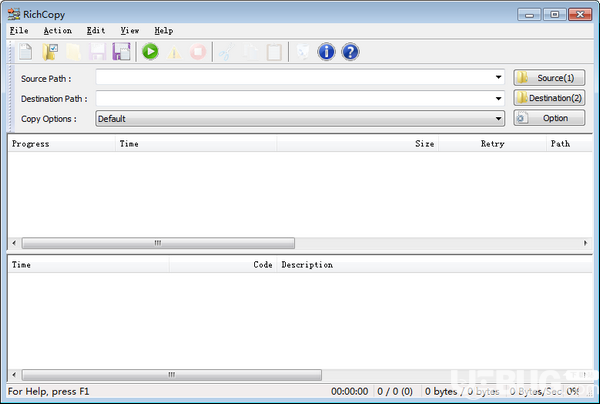Click the Paste clipboard toolbar icon
600x404 pixels.
[x=274, y=52]
